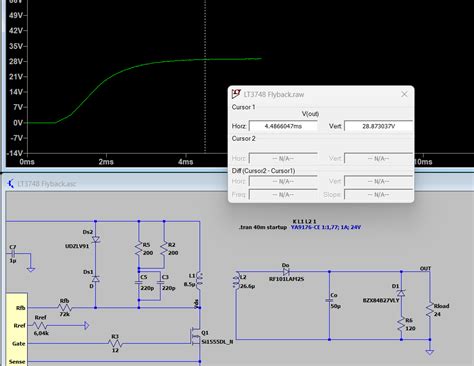Image resolution: width=474 pixels, height=366 pixels.
Task: Select the Rfb 72k resistor
Action: click(x=64, y=308)
